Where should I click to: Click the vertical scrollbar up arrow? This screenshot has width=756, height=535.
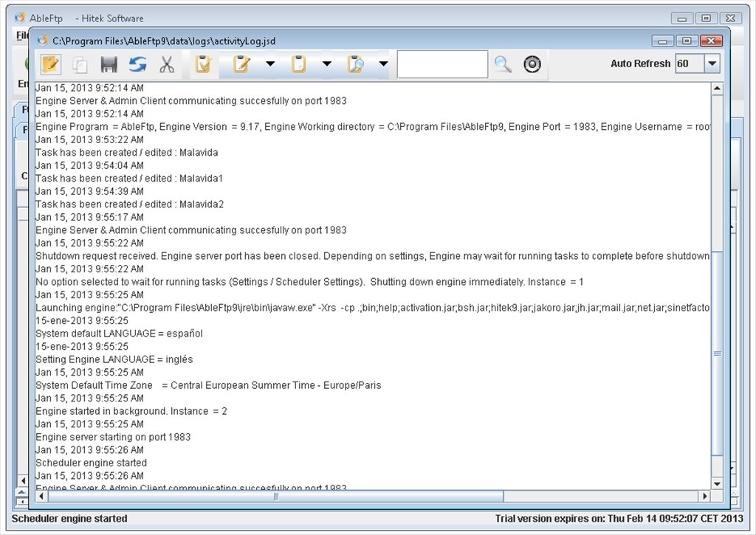(x=717, y=89)
